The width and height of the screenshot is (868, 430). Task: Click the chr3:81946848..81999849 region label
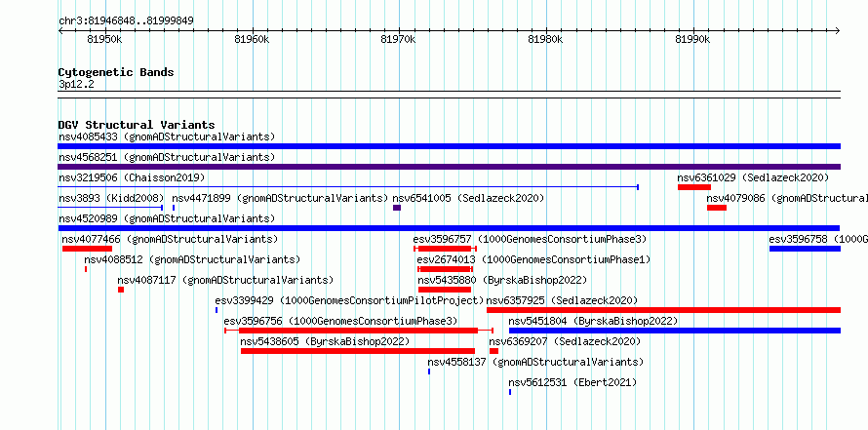point(126,21)
